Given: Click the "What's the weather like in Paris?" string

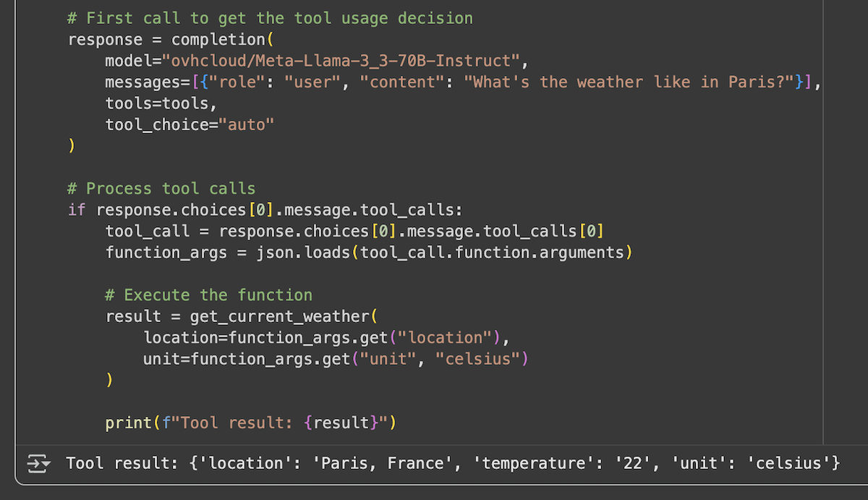Looking at the screenshot, I should point(633,82).
